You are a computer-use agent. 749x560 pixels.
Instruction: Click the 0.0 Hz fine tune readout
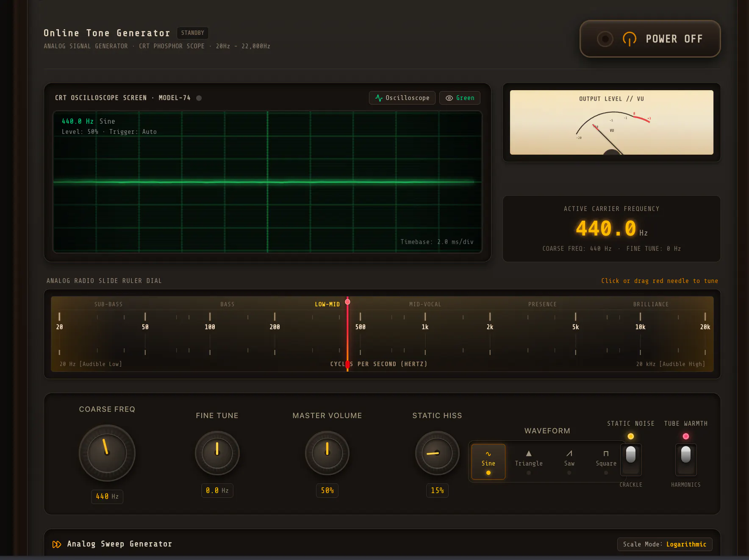tap(217, 491)
